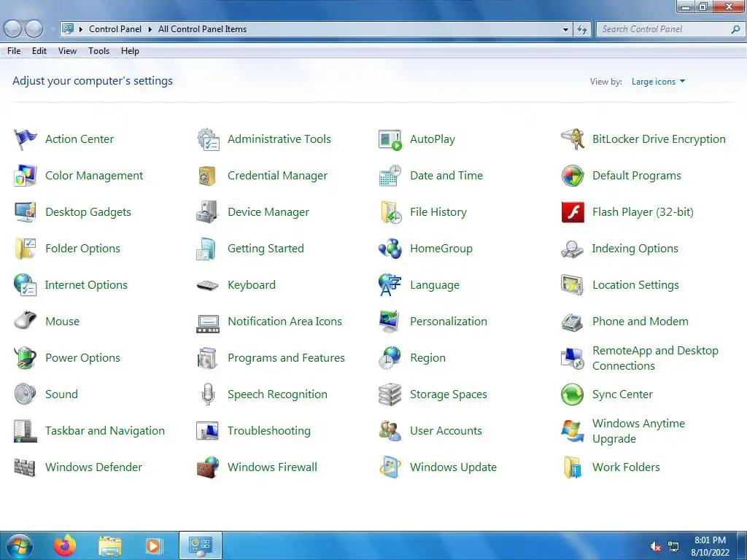The image size is (747, 560).
Task: Open the Programs and Features link
Action: (x=286, y=357)
